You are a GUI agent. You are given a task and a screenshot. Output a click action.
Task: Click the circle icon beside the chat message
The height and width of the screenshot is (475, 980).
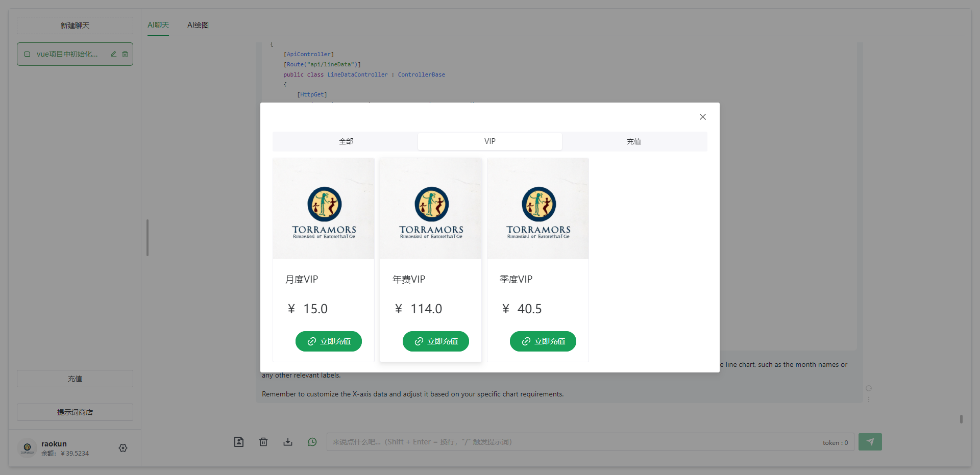(869, 388)
